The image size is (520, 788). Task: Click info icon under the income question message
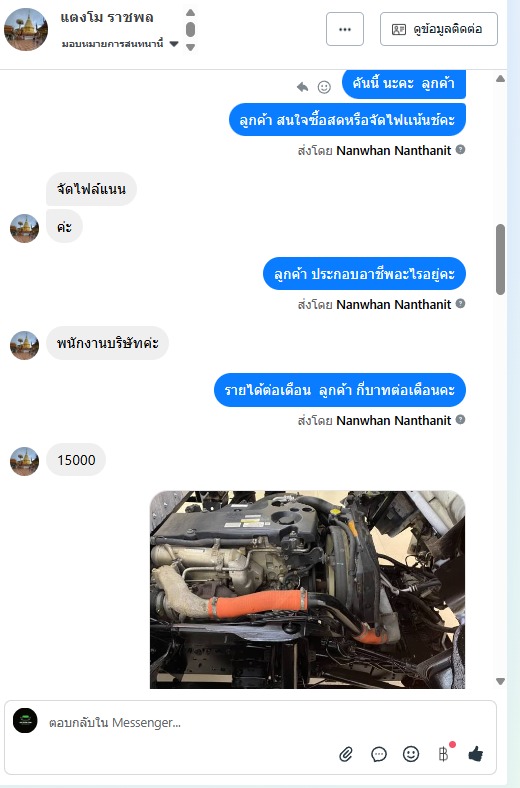tap(460, 419)
